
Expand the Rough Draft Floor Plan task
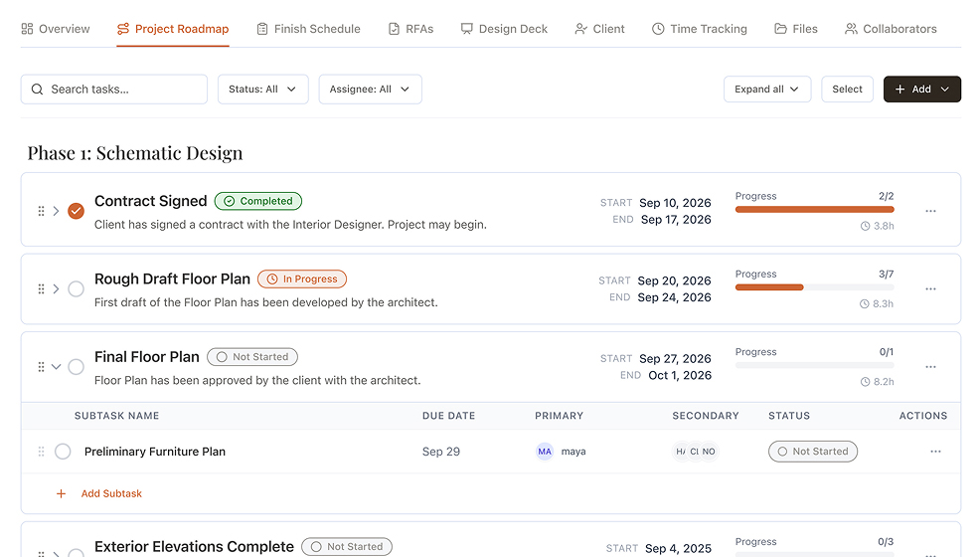pos(57,288)
